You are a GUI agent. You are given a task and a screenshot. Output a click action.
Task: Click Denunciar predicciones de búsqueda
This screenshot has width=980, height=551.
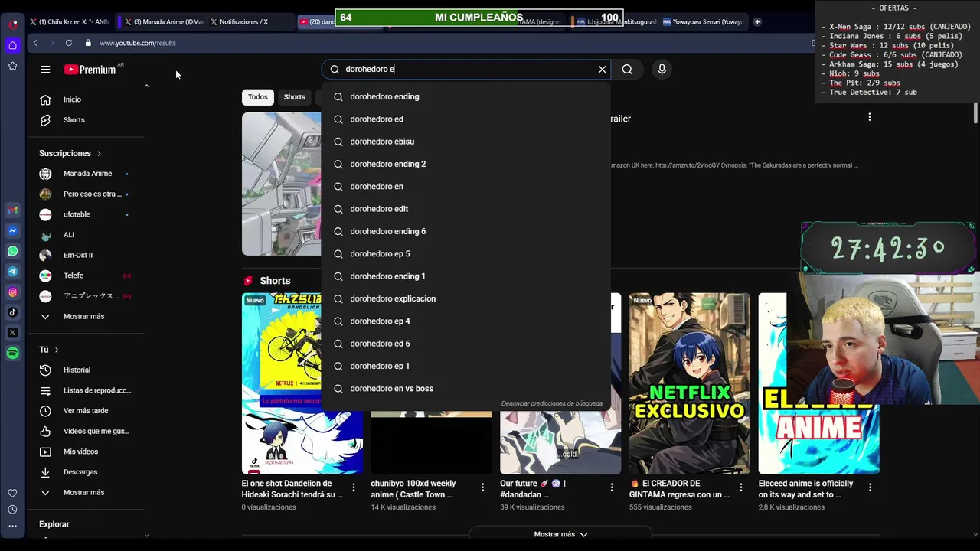(552, 403)
